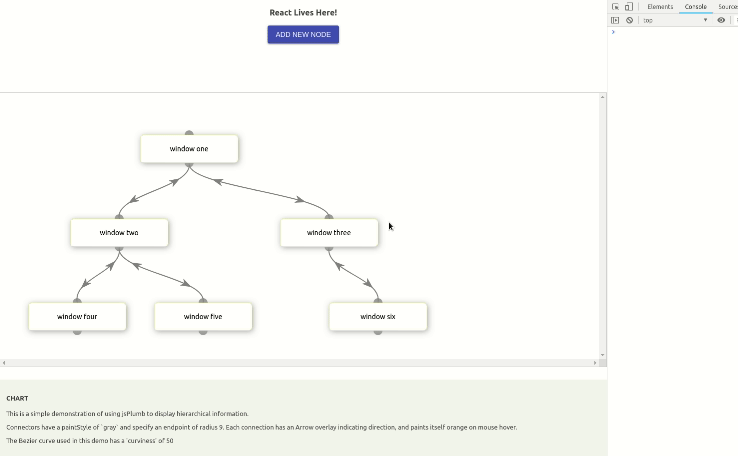Click the 'window two' node
738x456 pixels.
pos(119,233)
